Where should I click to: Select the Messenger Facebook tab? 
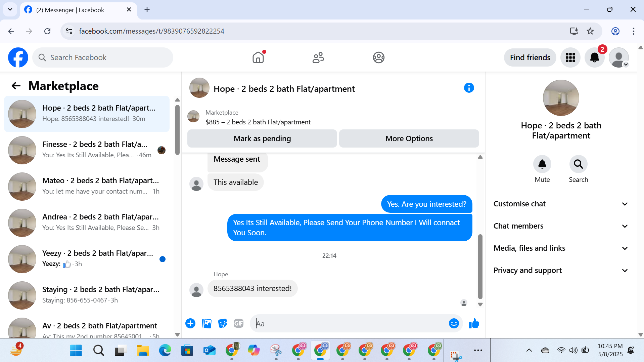coord(79,10)
